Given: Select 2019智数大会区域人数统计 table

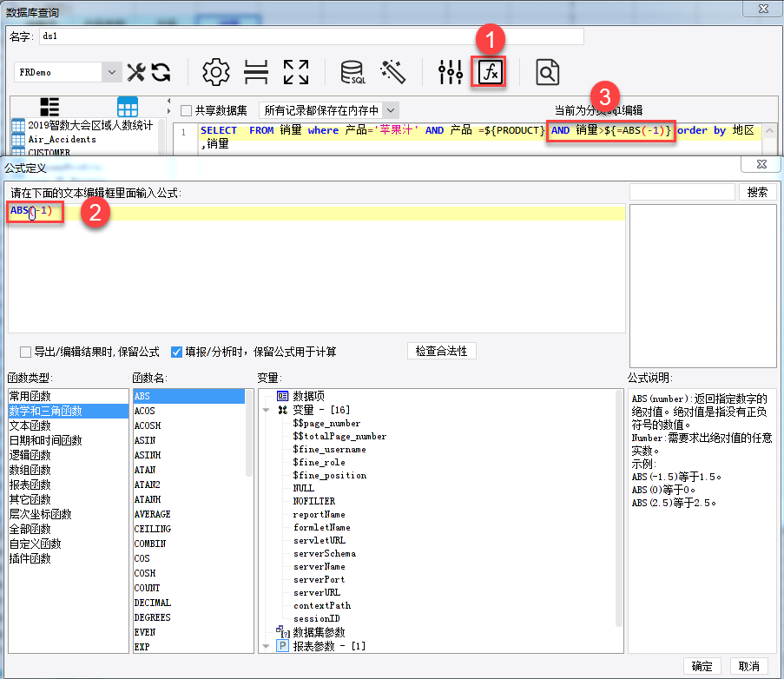Looking at the screenshot, I should pos(90,125).
